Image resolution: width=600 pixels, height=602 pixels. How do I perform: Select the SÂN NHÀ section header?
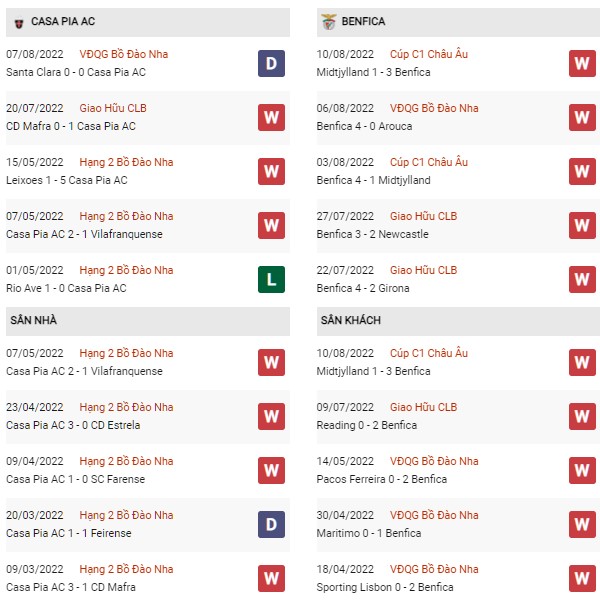[148, 321]
